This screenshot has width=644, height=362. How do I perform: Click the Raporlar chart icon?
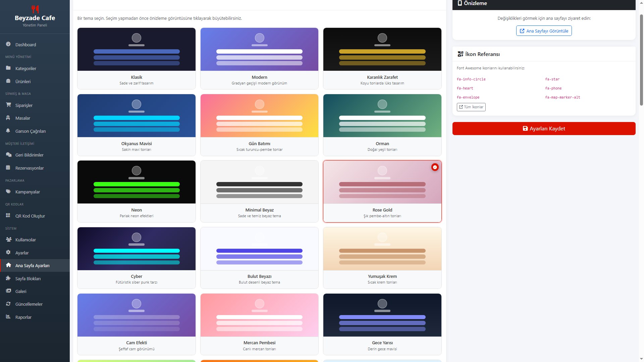(x=8, y=317)
